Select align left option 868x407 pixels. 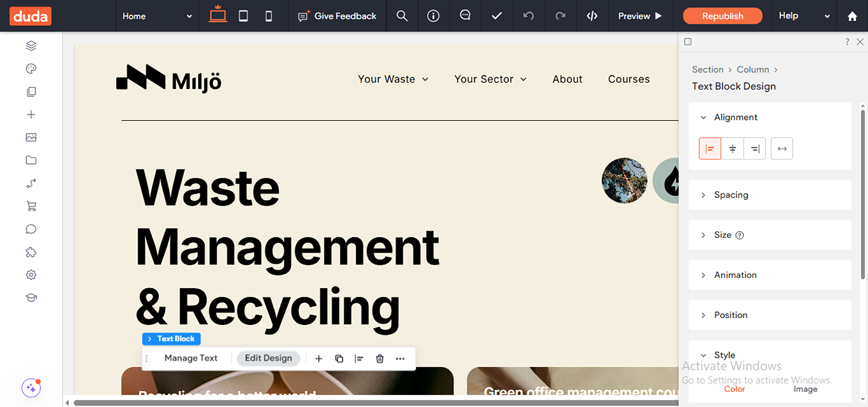pos(710,149)
